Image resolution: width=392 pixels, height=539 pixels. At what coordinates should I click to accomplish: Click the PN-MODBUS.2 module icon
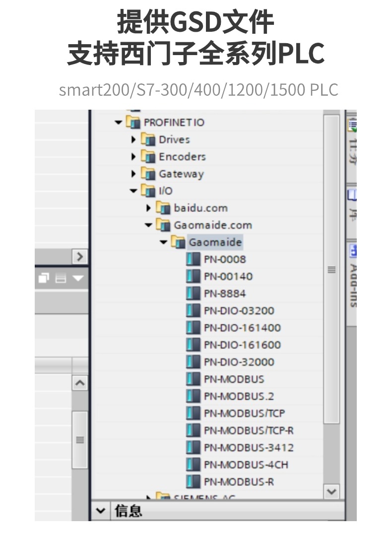[193, 397]
